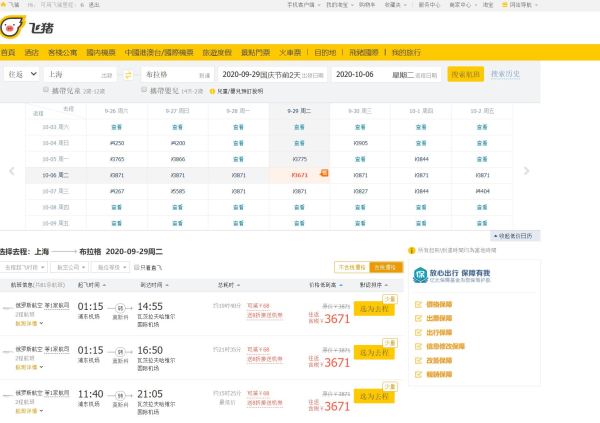600x423 pixels.
Task: Click info icon beside local time notice
Action: click(x=412, y=250)
